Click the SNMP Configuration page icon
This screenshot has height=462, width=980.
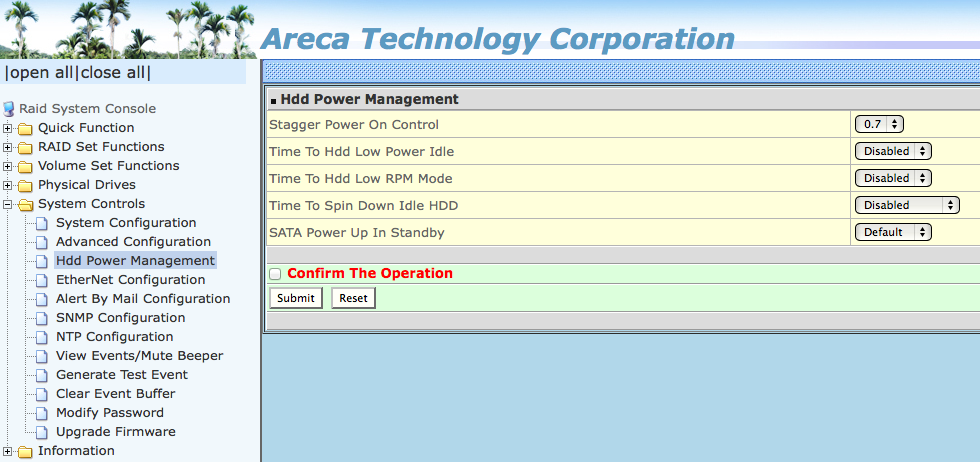(42, 318)
